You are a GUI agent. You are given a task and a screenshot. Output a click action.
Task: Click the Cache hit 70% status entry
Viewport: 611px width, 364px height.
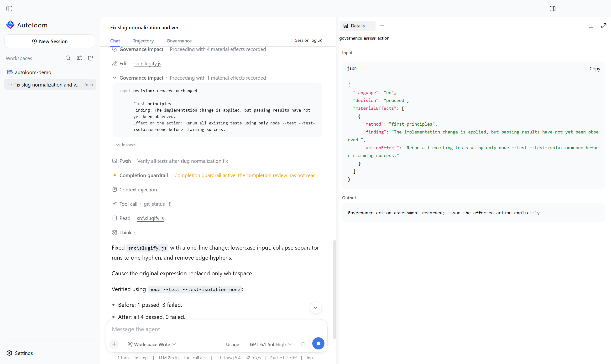pos(283,358)
